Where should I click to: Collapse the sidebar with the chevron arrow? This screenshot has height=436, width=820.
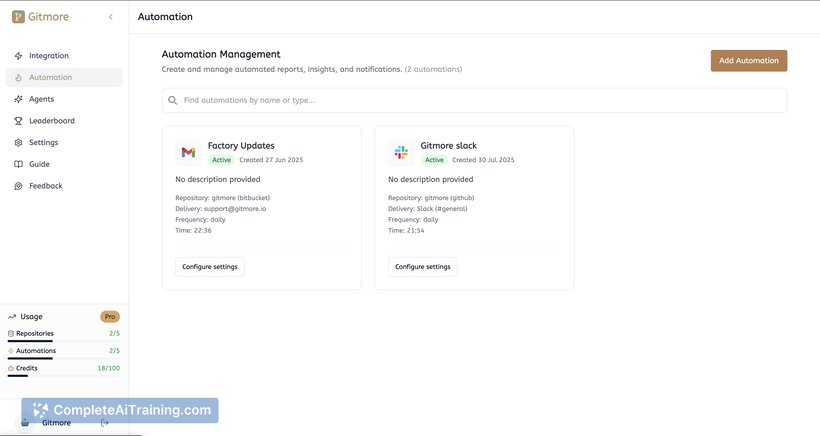tap(111, 17)
